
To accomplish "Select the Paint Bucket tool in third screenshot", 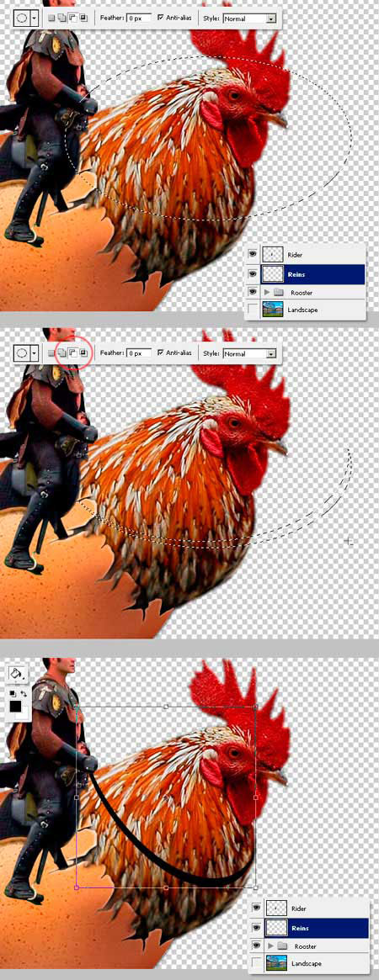I will pyautogui.click(x=17, y=674).
